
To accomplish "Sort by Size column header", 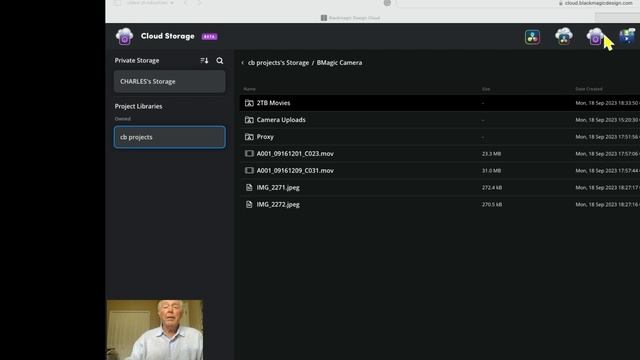I will tap(486, 89).
